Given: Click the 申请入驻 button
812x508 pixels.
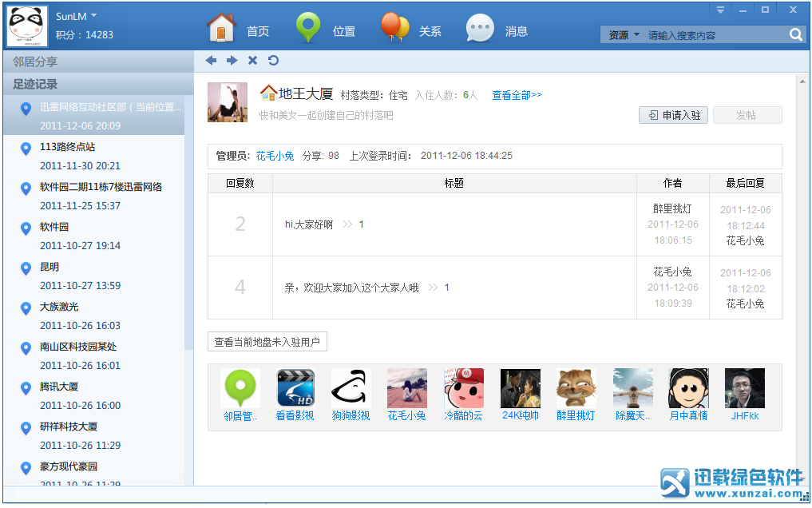Looking at the screenshot, I should 673,115.
